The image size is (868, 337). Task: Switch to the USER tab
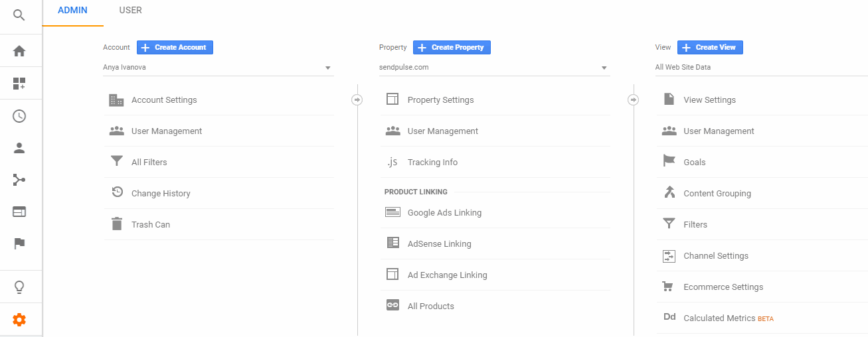pos(130,11)
